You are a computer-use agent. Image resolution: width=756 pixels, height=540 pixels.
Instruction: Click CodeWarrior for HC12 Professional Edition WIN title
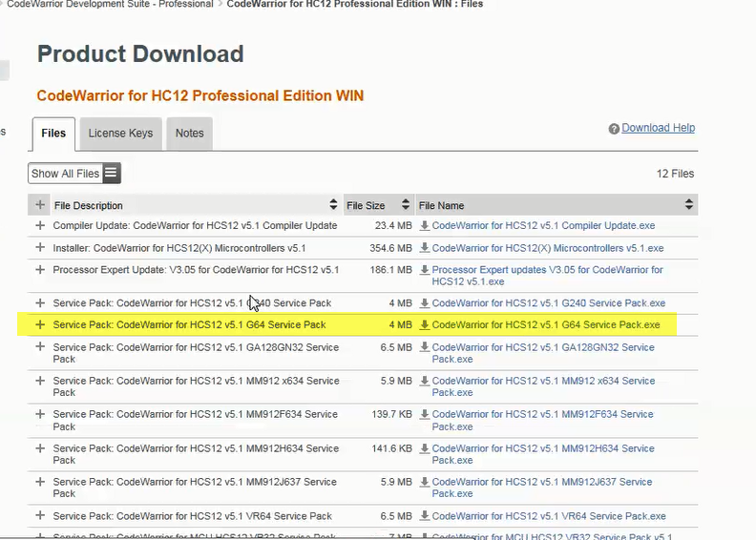[200, 95]
